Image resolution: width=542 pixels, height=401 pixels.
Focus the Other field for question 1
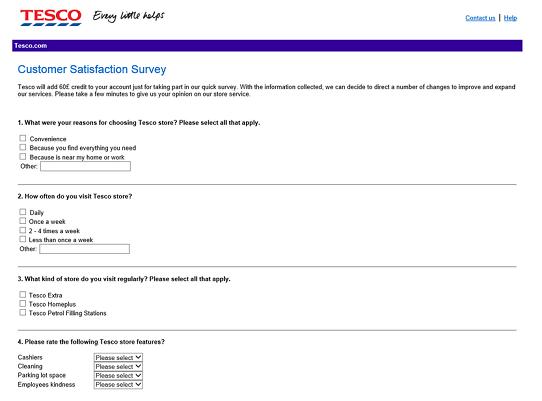pos(85,166)
